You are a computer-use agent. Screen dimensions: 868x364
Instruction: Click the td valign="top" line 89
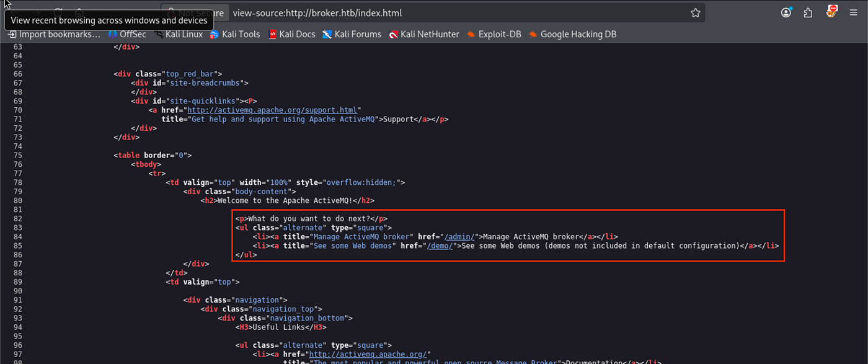203,282
